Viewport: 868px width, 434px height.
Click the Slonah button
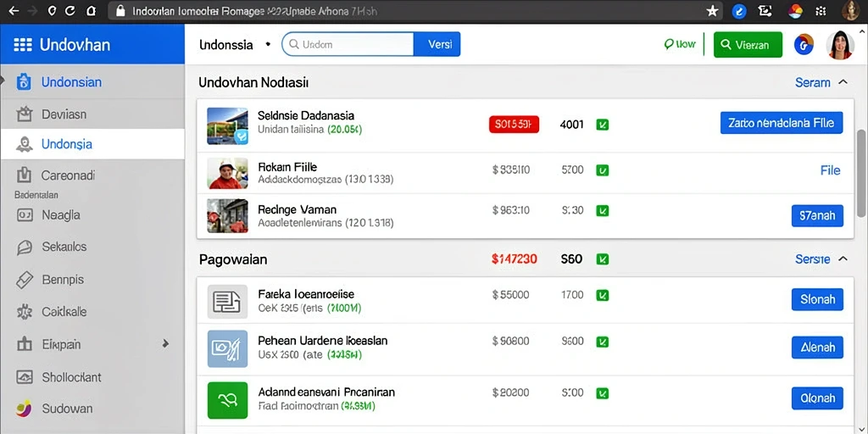pyautogui.click(x=818, y=299)
